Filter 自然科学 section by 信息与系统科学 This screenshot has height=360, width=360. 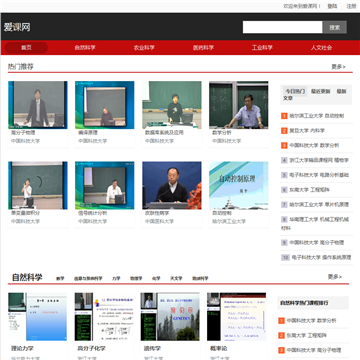88,278
